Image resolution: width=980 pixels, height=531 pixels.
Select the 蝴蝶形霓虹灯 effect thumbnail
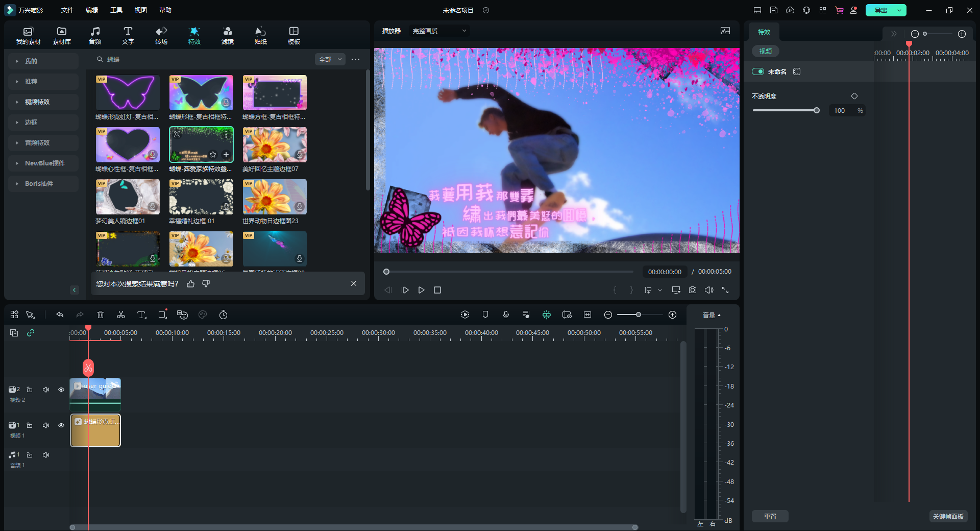tap(128, 93)
